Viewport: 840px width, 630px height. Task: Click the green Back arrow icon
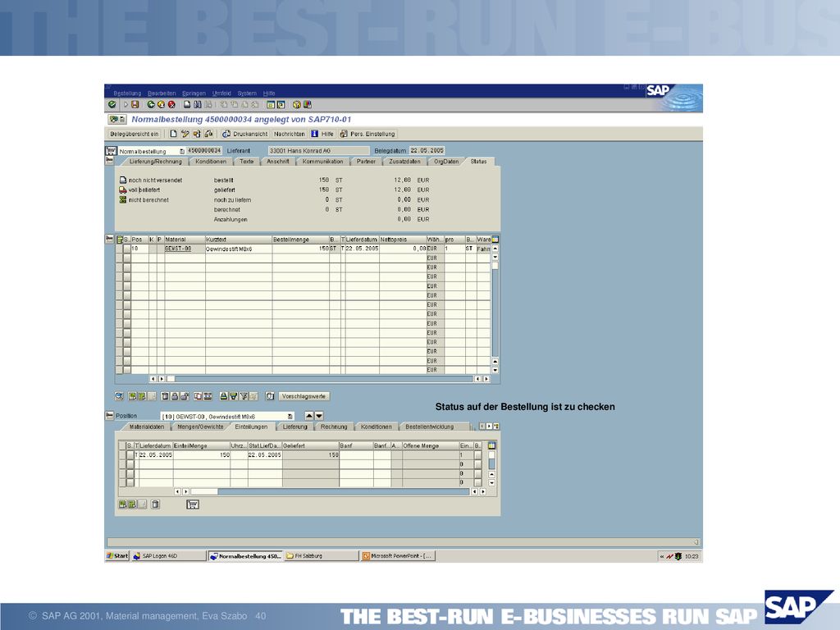(x=151, y=105)
